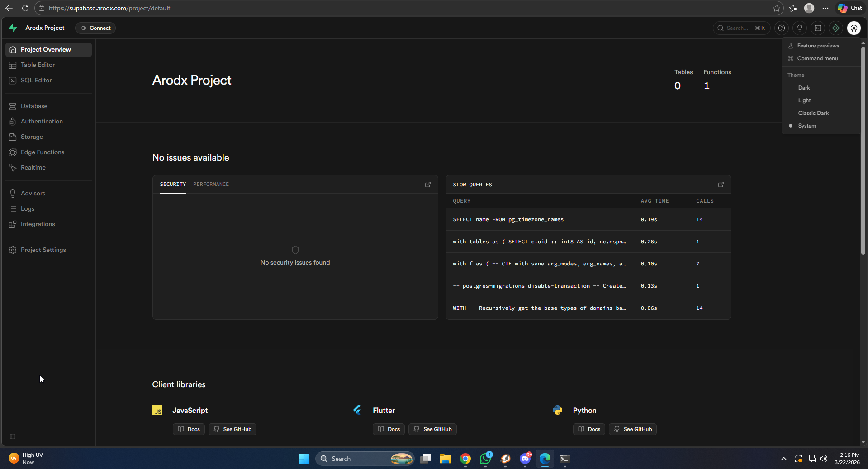Open the inline SQL editor icon
This screenshot has width=868, height=469.
point(817,28)
